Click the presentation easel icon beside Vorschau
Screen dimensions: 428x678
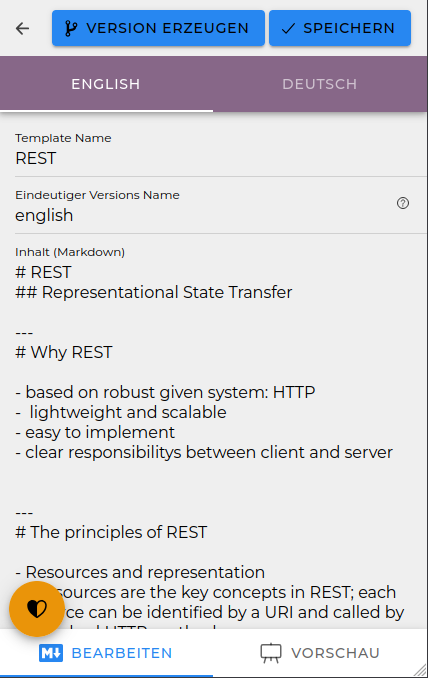coord(271,653)
